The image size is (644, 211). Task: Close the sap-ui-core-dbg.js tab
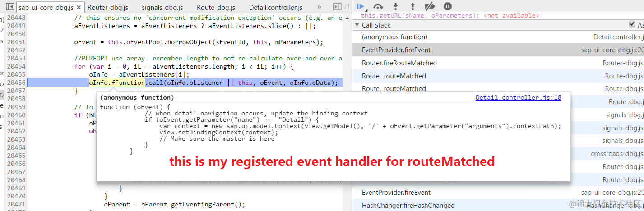[x=79, y=8]
